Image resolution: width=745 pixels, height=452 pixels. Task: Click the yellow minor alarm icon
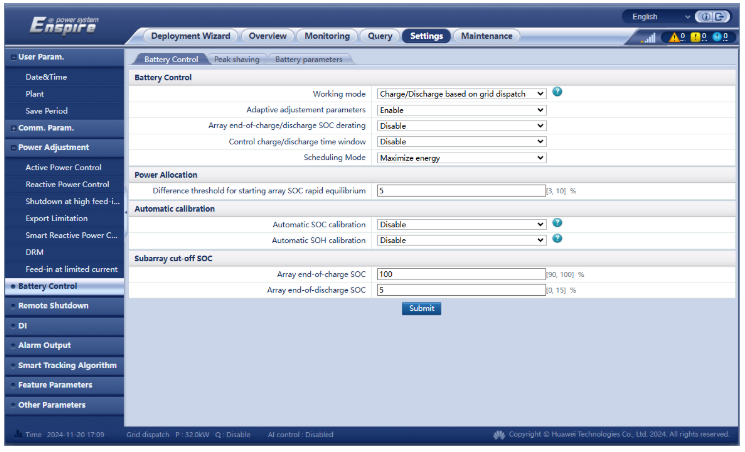(697, 37)
